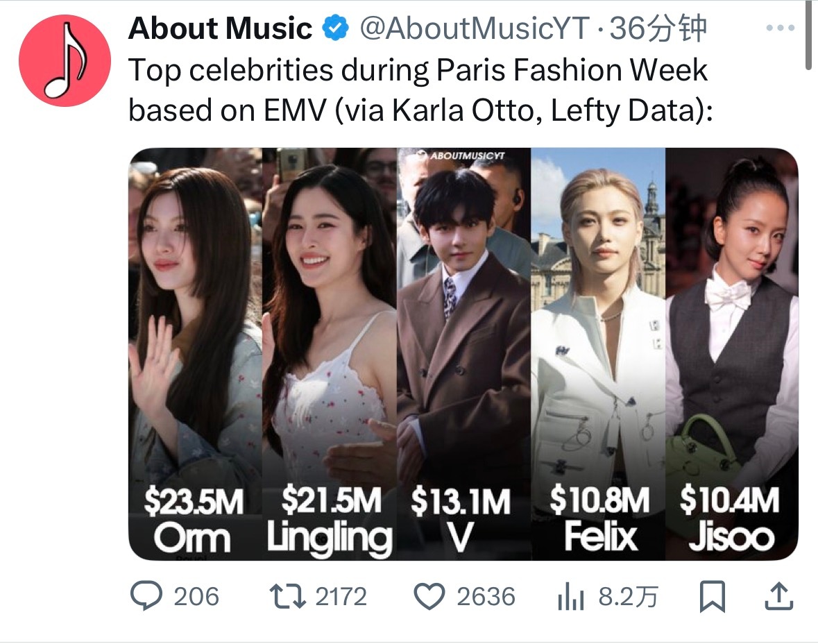The image size is (818, 644).
Task: Open V's $13.1M photo panel
Action: 463,354
